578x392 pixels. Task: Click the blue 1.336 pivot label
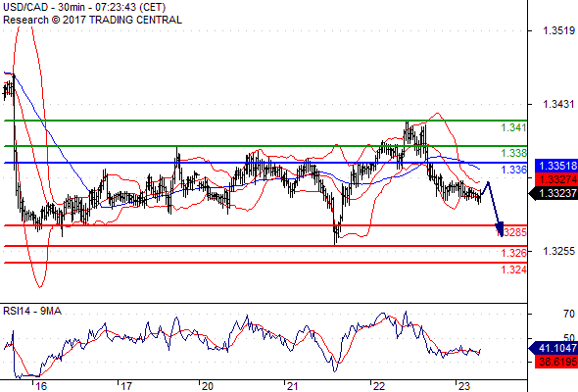pyautogui.click(x=513, y=170)
